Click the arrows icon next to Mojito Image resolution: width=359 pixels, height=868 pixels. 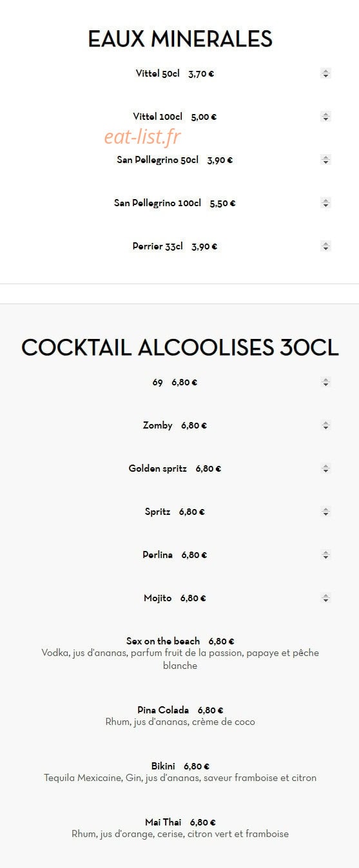click(x=325, y=598)
